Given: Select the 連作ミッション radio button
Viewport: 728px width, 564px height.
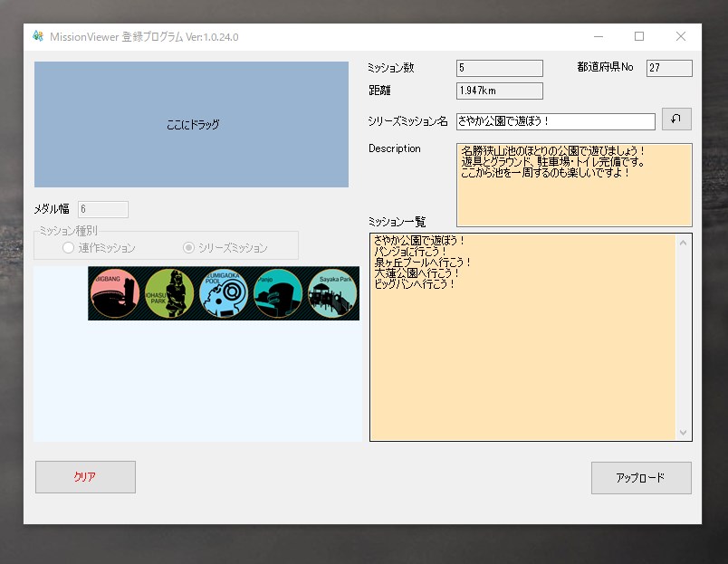Looking at the screenshot, I should coord(68,248).
